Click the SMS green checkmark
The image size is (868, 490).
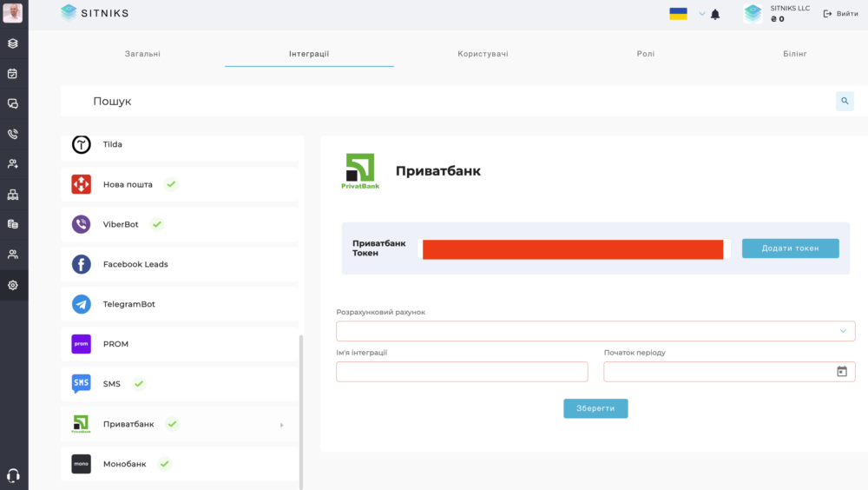[x=139, y=384]
